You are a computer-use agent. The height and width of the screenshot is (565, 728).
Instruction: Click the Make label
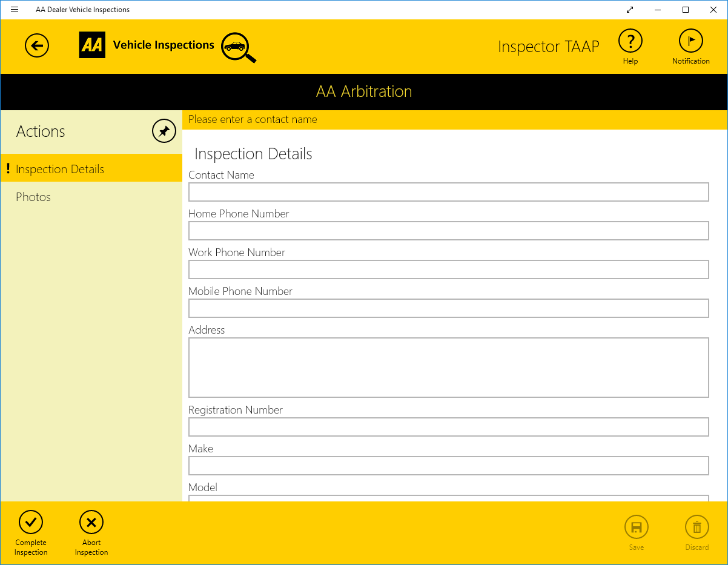click(200, 449)
